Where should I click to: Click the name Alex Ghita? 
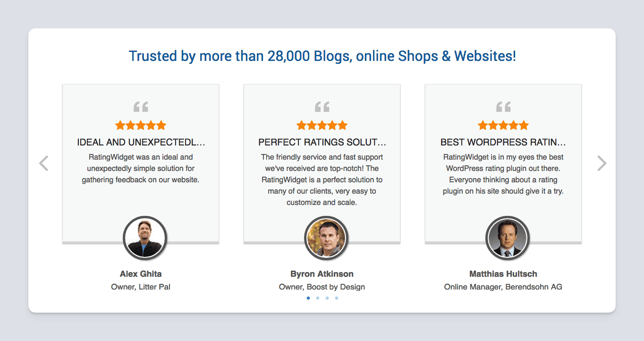pos(141,274)
